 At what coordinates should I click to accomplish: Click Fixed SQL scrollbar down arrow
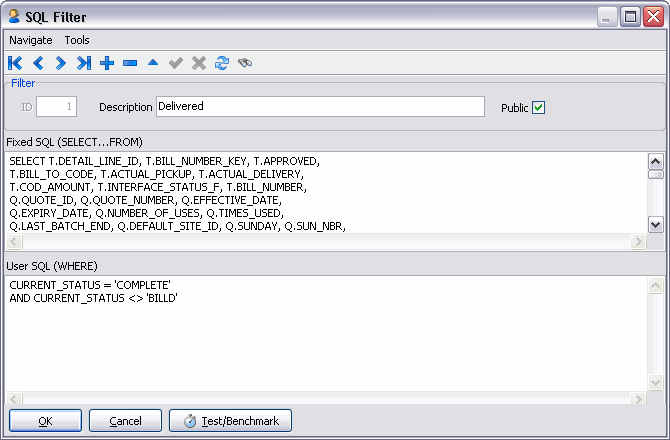click(655, 224)
